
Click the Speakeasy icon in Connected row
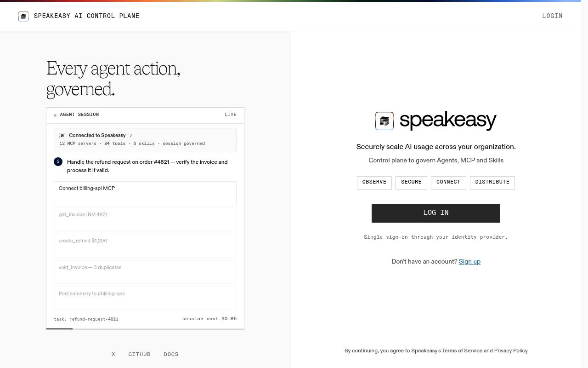pyautogui.click(x=62, y=136)
